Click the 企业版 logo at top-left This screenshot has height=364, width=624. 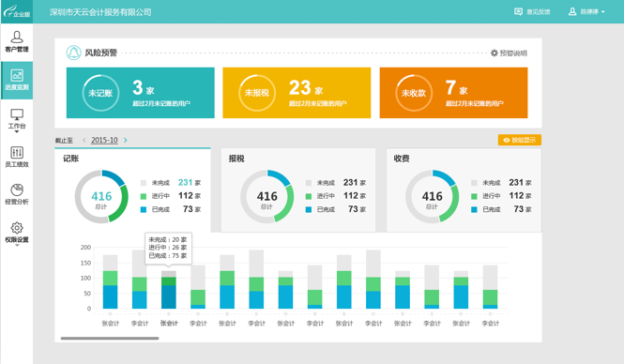click(17, 11)
